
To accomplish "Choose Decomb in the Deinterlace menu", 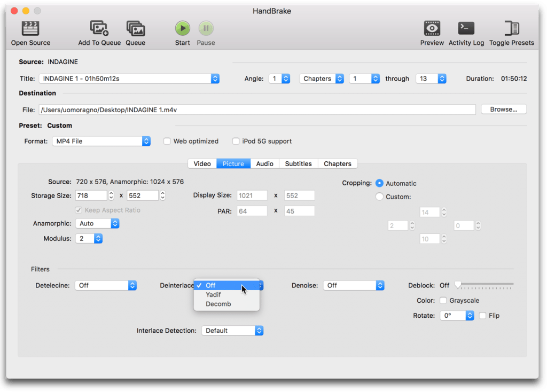I will coord(226,304).
